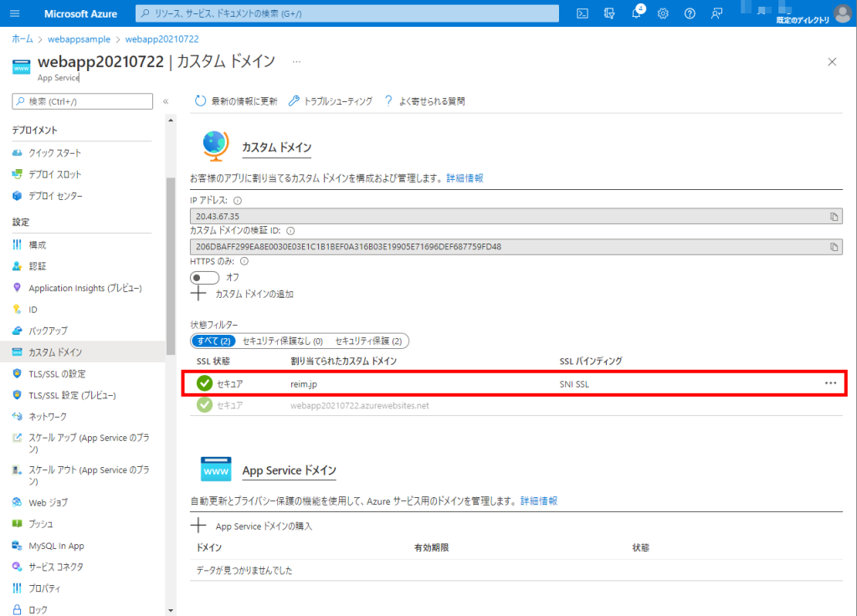Open 詳細情報 link under App Service ドメイン
This screenshot has width=857, height=616.
coord(538,501)
